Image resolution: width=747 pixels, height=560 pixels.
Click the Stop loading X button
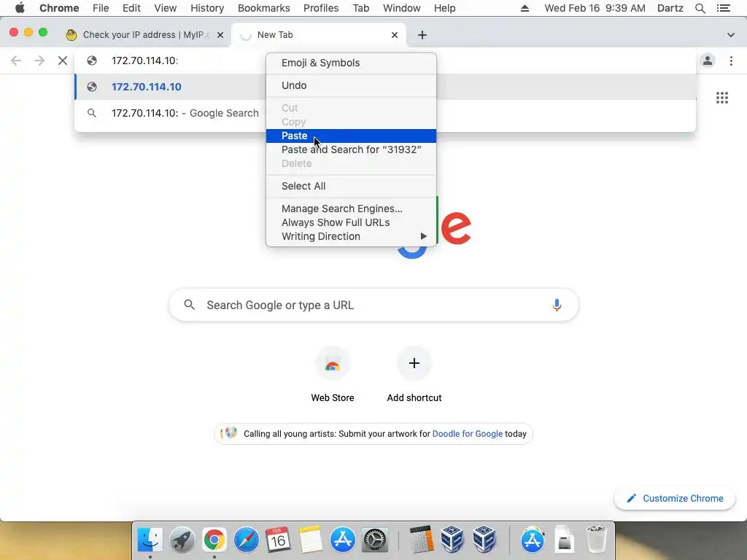(x=63, y=61)
